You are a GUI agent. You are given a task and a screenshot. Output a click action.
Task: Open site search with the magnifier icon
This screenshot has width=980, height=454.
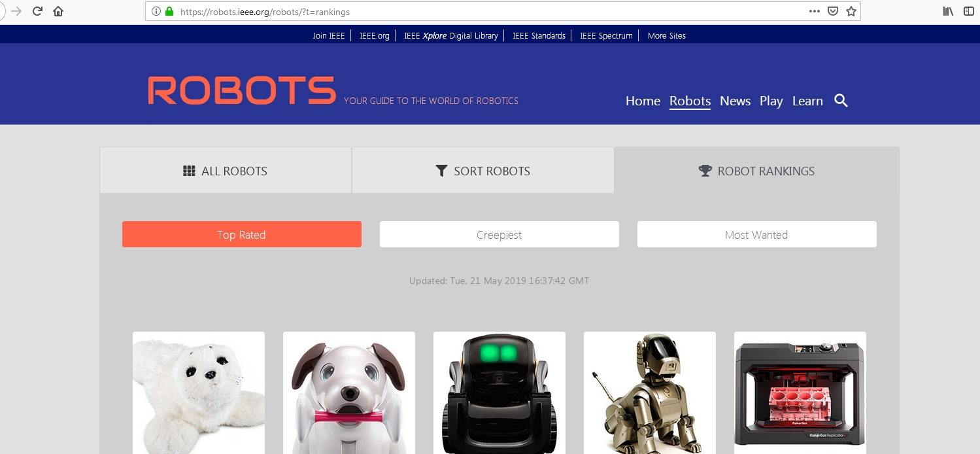pyautogui.click(x=841, y=101)
